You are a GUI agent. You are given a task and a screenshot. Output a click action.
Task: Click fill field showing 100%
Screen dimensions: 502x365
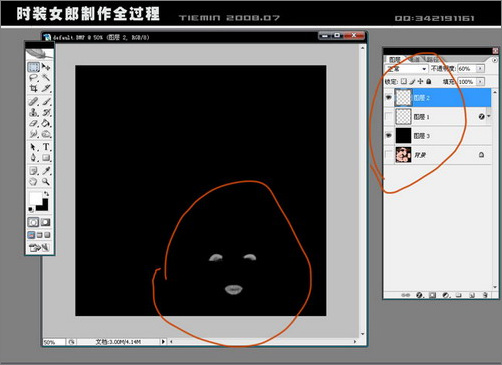[467, 82]
